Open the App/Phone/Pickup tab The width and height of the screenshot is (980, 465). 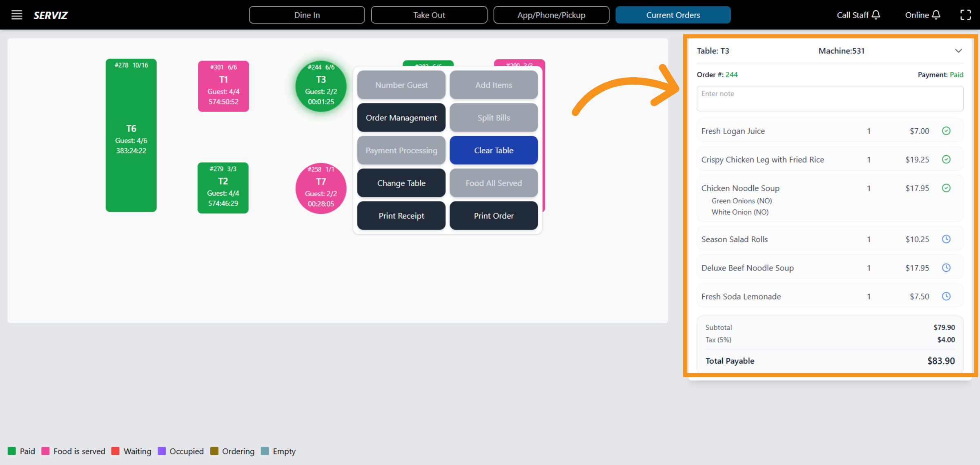click(551, 15)
